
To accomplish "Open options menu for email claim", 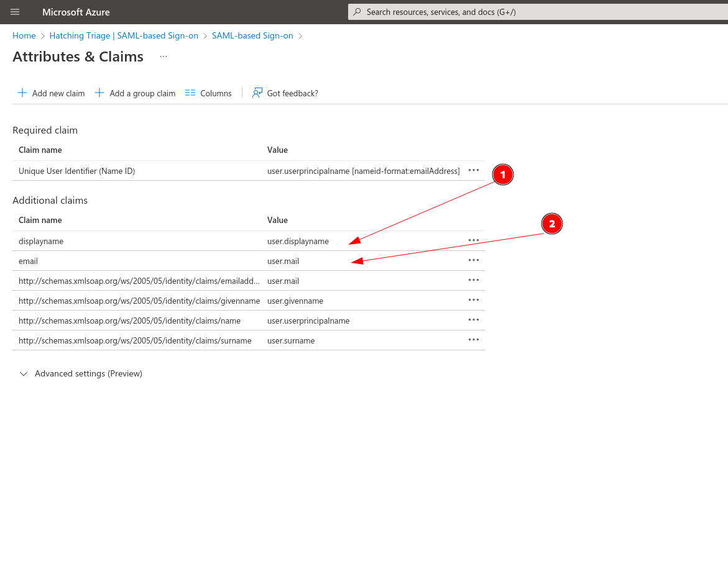I will 474,260.
